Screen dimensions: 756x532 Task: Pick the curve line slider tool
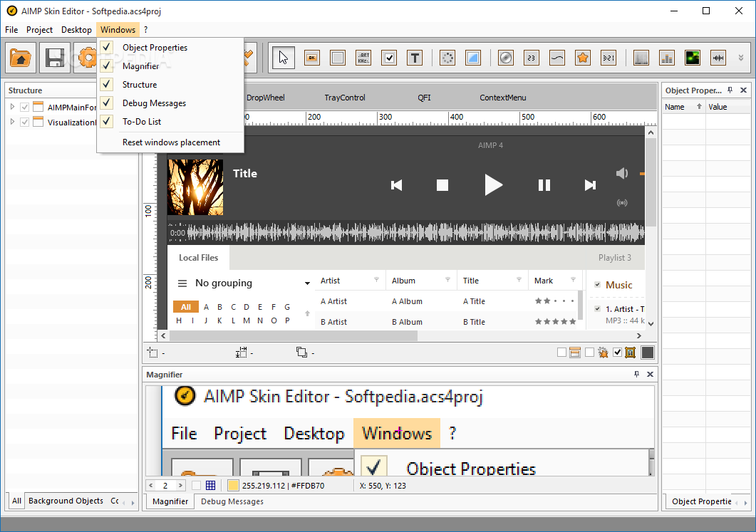(x=557, y=58)
